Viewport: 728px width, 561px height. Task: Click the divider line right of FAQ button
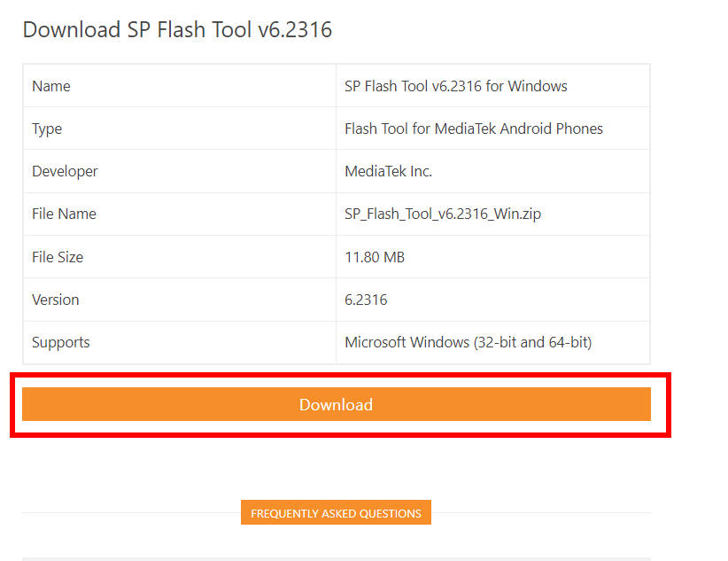(x=541, y=512)
